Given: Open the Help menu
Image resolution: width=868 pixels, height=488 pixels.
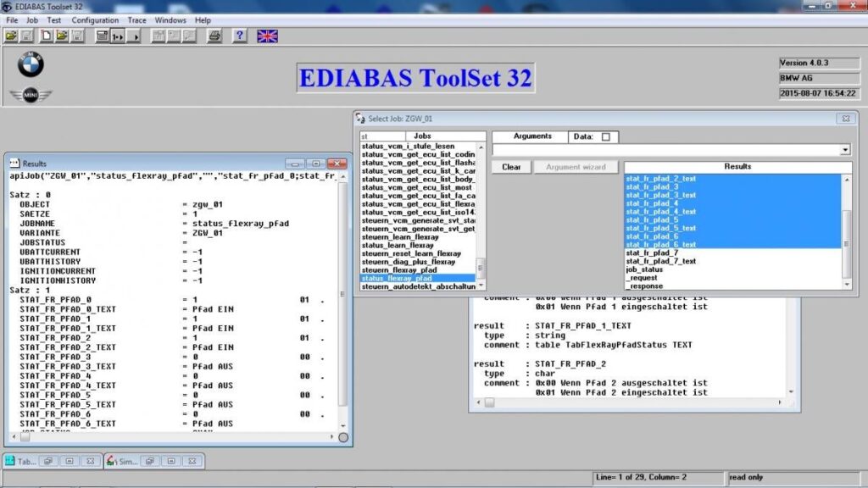Looking at the screenshot, I should click(203, 20).
